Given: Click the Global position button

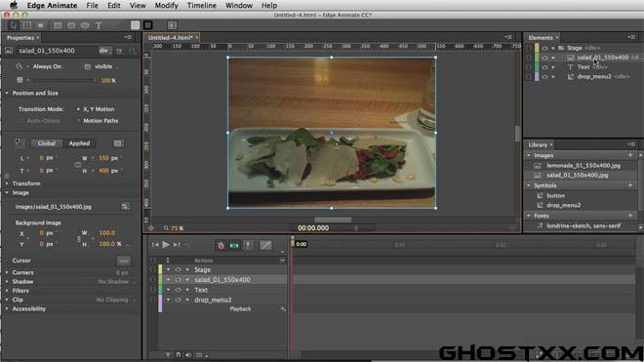Looking at the screenshot, I should [47, 143].
